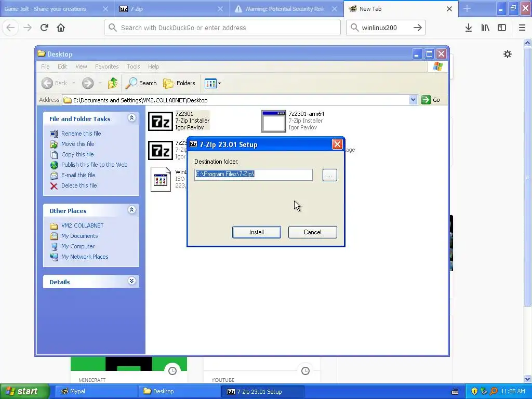Select the second 7z installer file icon
Viewport: 532px width, 399px height.
pyautogui.click(x=161, y=150)
